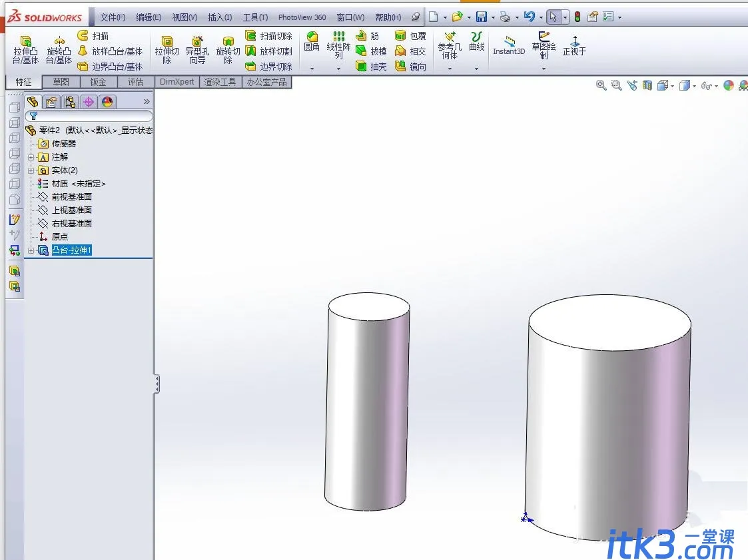This screenshot has width=748, height=560.
Task: Open the 帮助(H) menu
Action: [x=388, y=17]
